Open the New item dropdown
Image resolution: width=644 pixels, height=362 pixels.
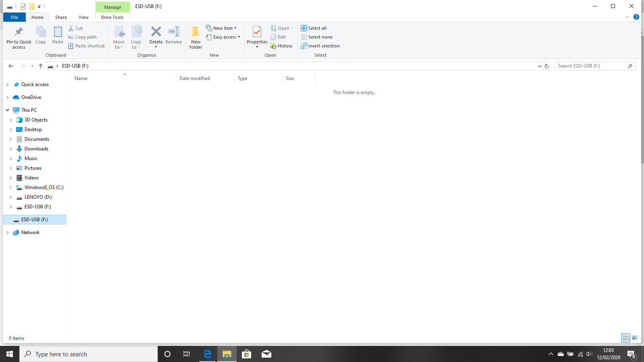click(221, 28)
